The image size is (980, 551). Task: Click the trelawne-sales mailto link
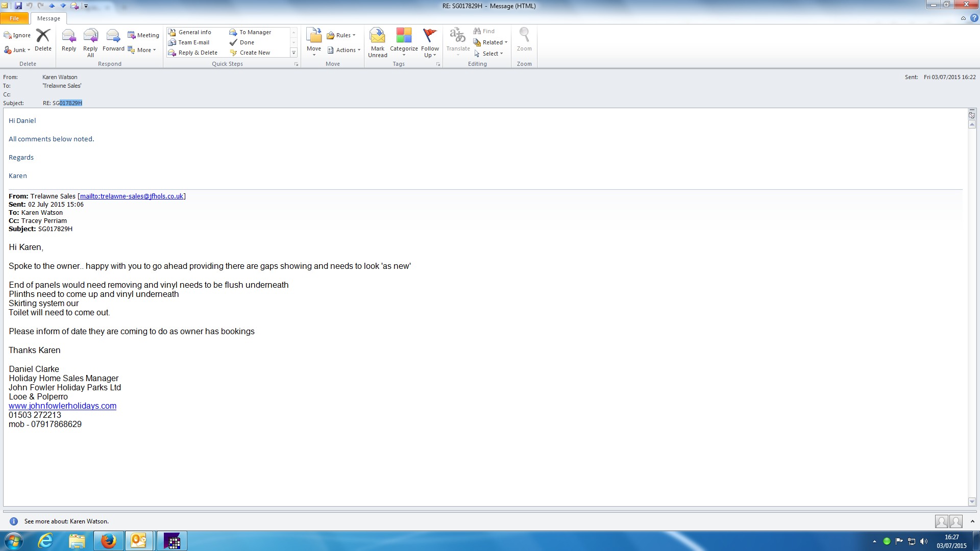tap(132, 196)
